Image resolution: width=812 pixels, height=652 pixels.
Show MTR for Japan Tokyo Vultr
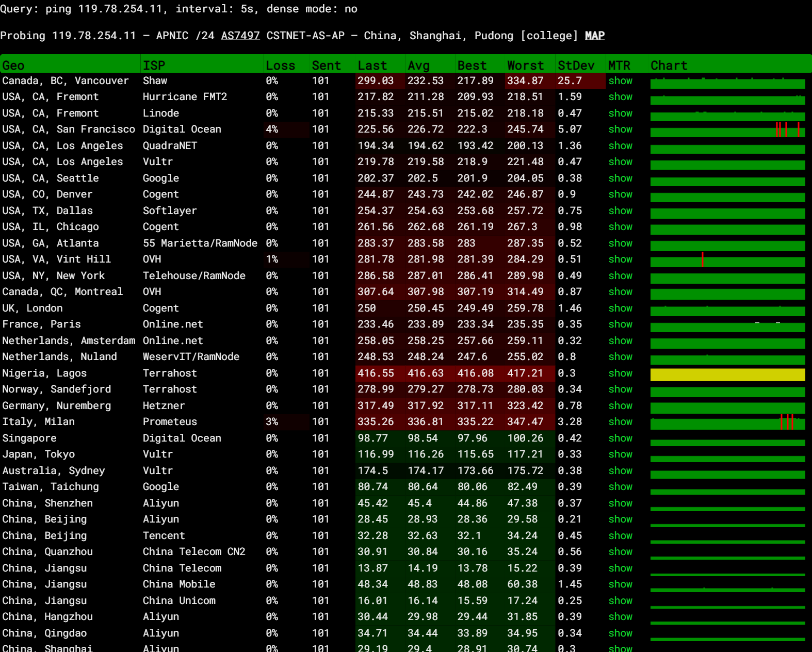620,454
